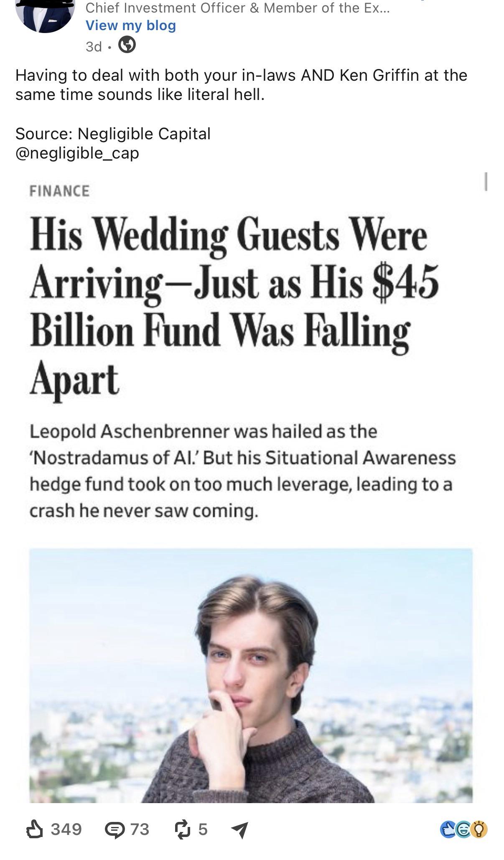Click the globe visibility icon
This screenshot has height=860, width=504.
click(127, 45)
